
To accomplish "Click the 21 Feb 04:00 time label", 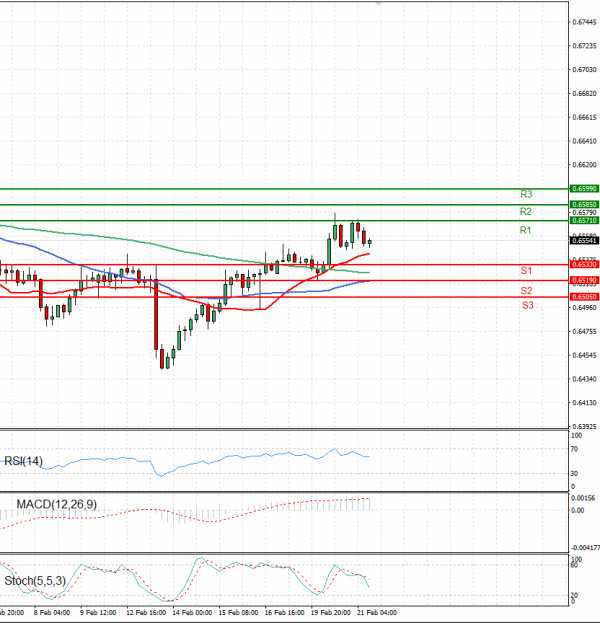I will point(377,613).
